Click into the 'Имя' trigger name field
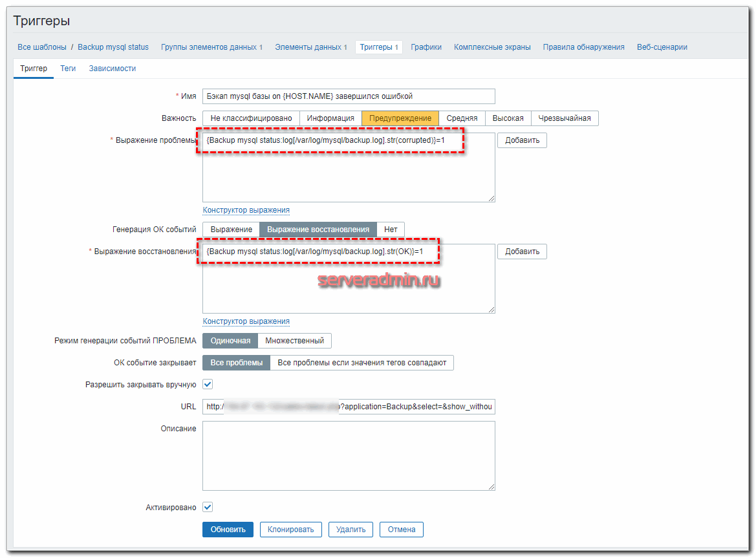The height and width of the screenshot is (558, 756). [x=348, y=96]
